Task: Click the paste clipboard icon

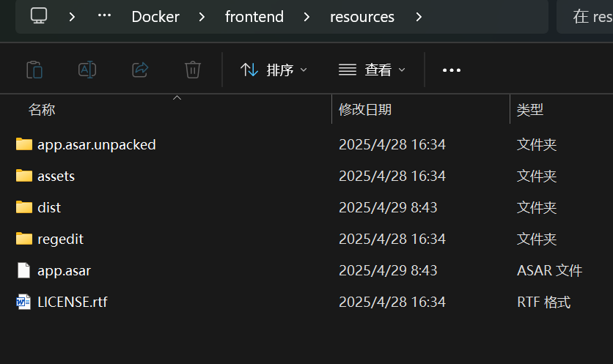Action: (34, 70)
